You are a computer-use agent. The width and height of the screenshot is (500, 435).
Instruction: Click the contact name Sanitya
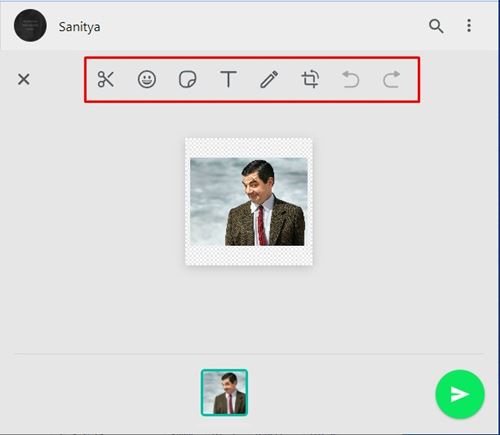point(79,27)
